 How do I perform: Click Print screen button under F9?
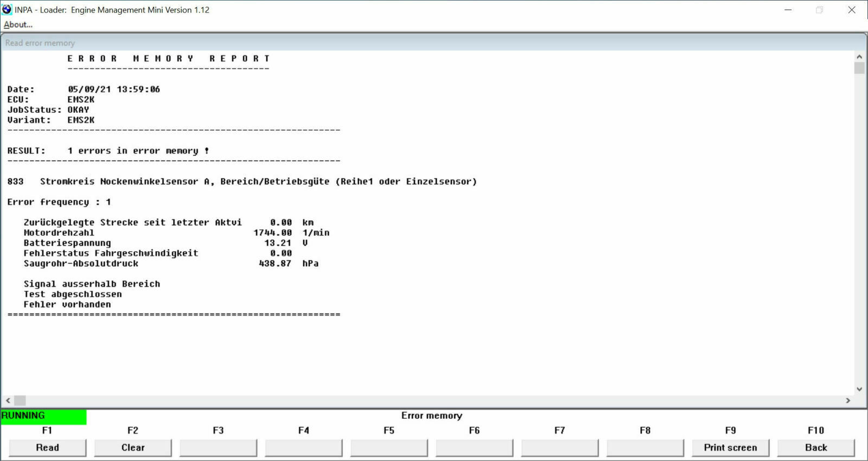730,447
